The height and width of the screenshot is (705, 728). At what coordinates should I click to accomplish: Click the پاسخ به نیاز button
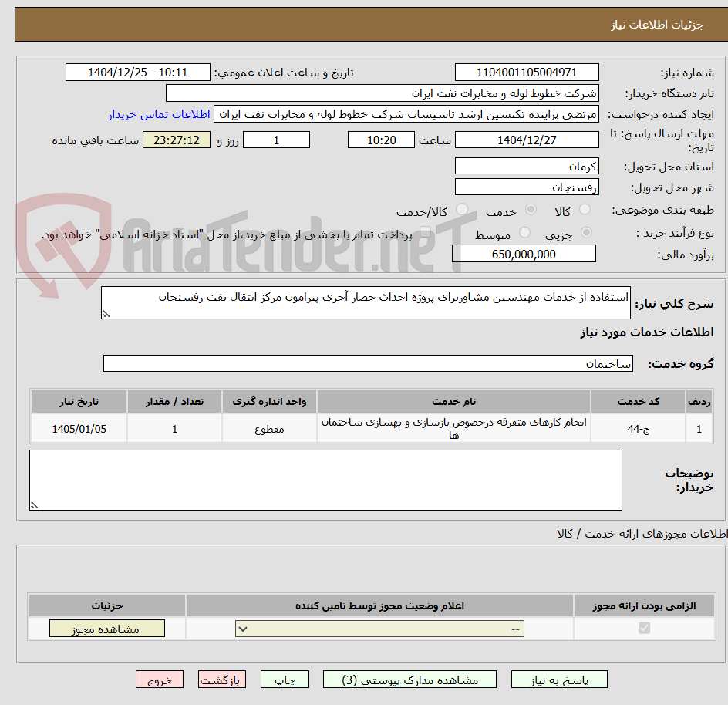click(559, 680)
